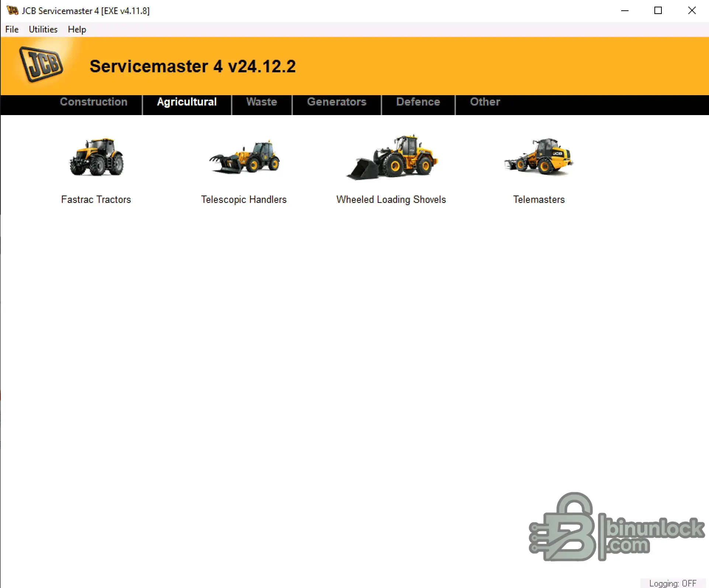The height and width of the screenshot is (588, 709).
Task: Open the Help menu
Action: click(x=77, y=30)
